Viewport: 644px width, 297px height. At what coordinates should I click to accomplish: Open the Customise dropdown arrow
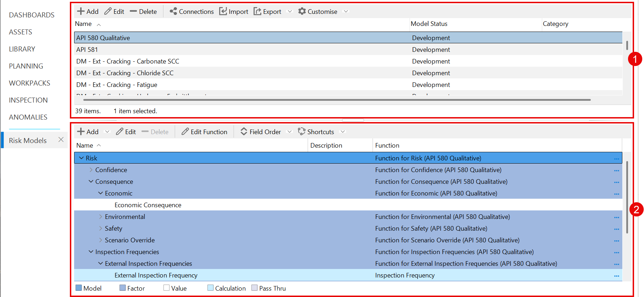[346, 11]
